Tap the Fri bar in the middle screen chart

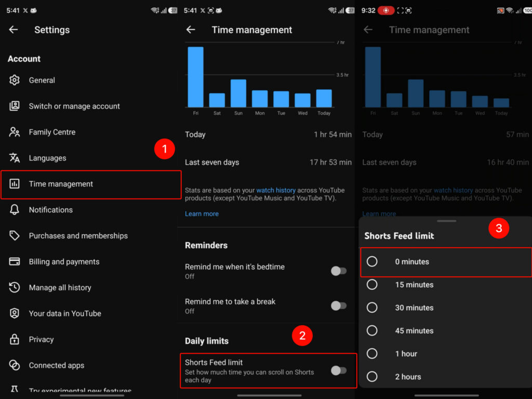tap(195, 77)
